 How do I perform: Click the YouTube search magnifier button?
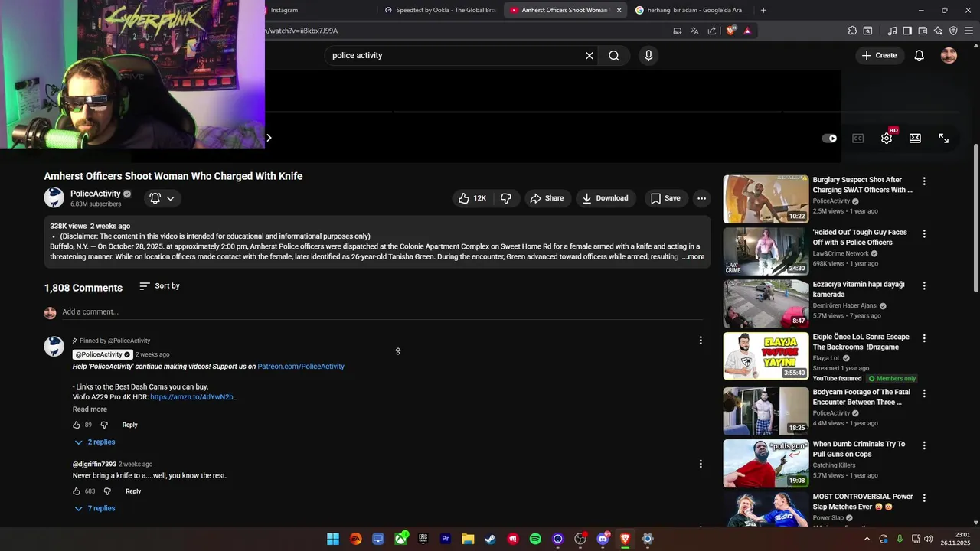pyautogui.click(x=614, y=55)
